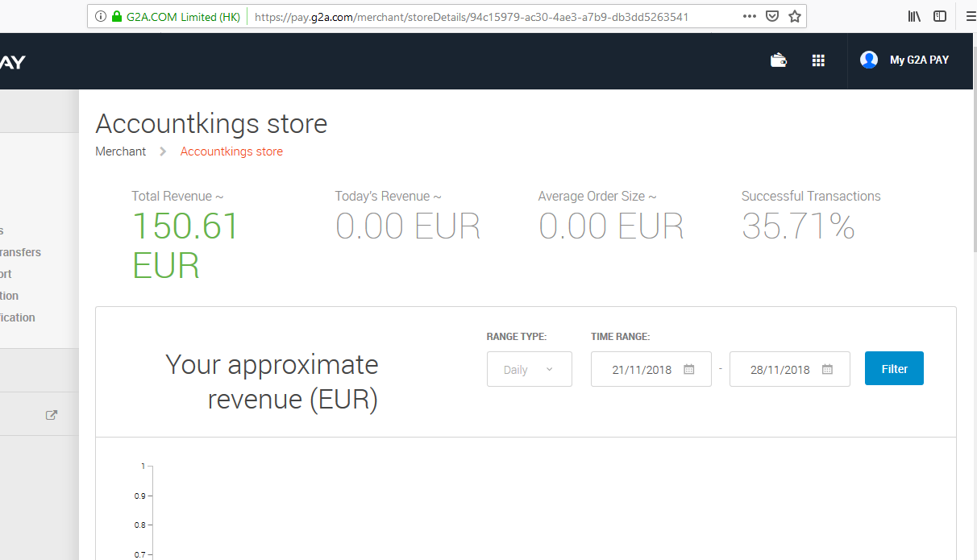
Task: Click the URL address field
Action: click(472, 16)
